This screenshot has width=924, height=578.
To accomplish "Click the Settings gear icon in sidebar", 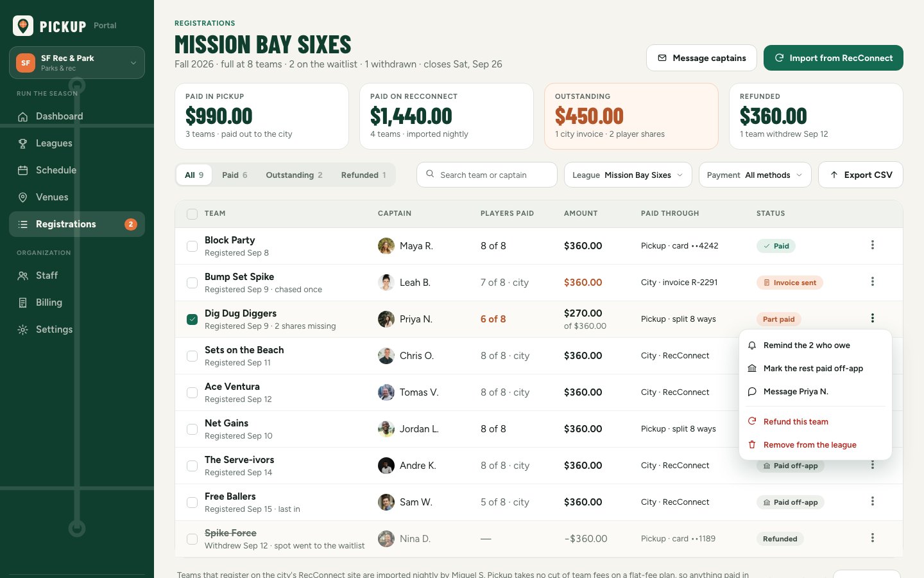I will (x=23, y=329).
